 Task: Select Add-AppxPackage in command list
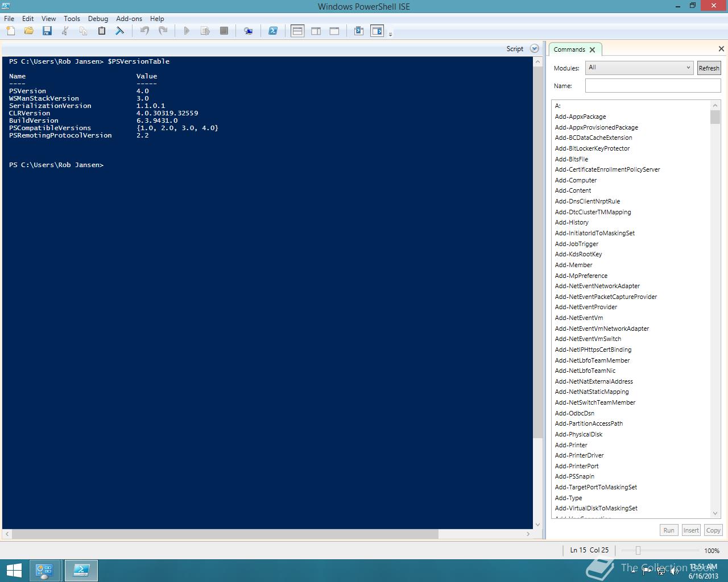580,117
